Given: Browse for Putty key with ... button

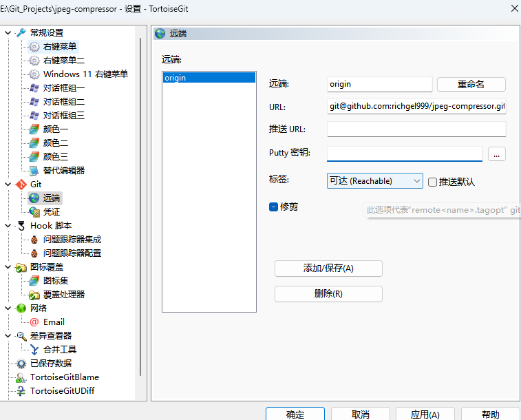Looking at the screenshot, I should pyautogui.click(x=496, y=154).
